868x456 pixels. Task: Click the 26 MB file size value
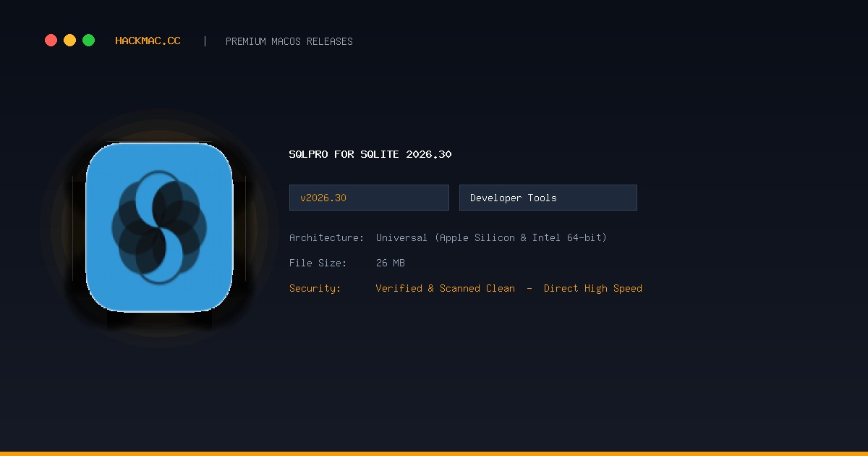click(x=390, y=263)
